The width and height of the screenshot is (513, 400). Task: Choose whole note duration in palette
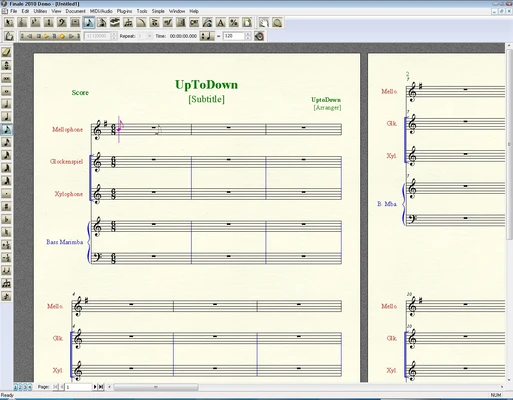[x=6, y=91]
